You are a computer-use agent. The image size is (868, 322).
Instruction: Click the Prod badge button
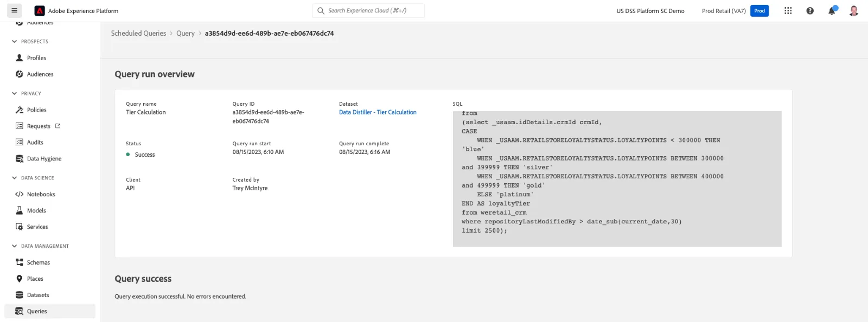coord(759,11)
